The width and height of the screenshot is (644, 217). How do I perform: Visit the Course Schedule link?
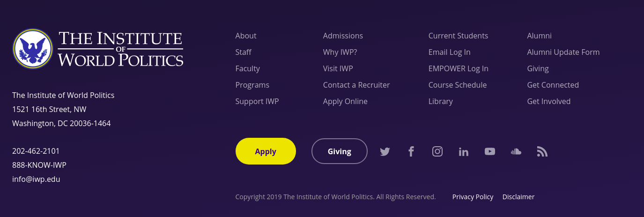[x=458, y=85]
